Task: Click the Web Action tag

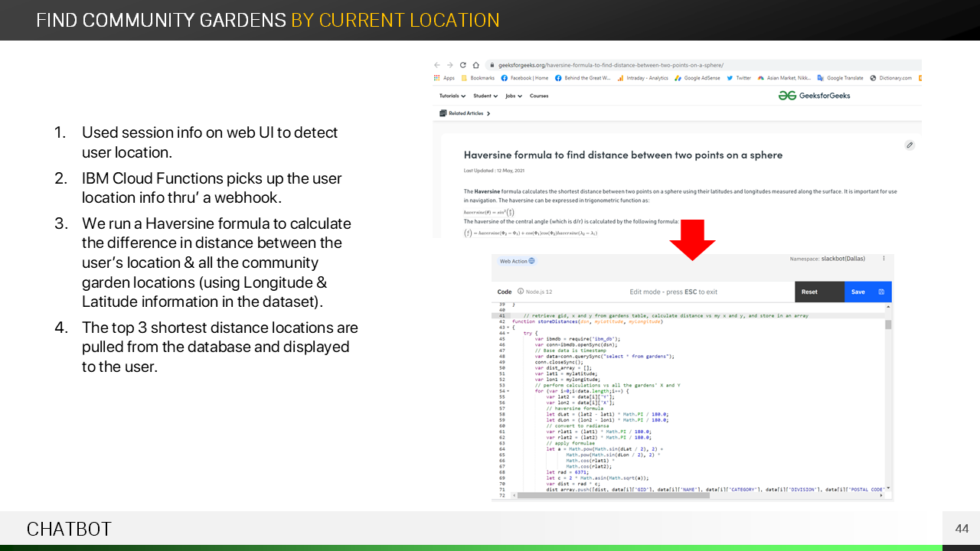Action: point(518,261)
